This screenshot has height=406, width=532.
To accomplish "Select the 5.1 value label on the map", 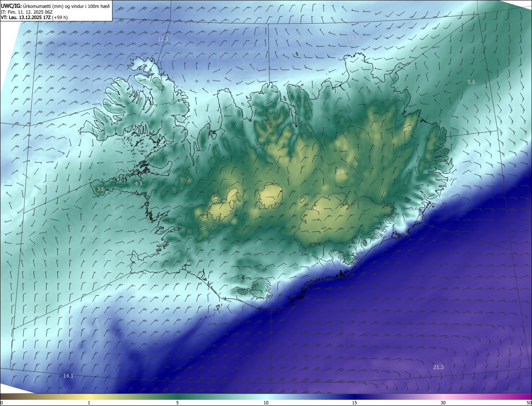I will pyautogui.click(x=243, y=278).
